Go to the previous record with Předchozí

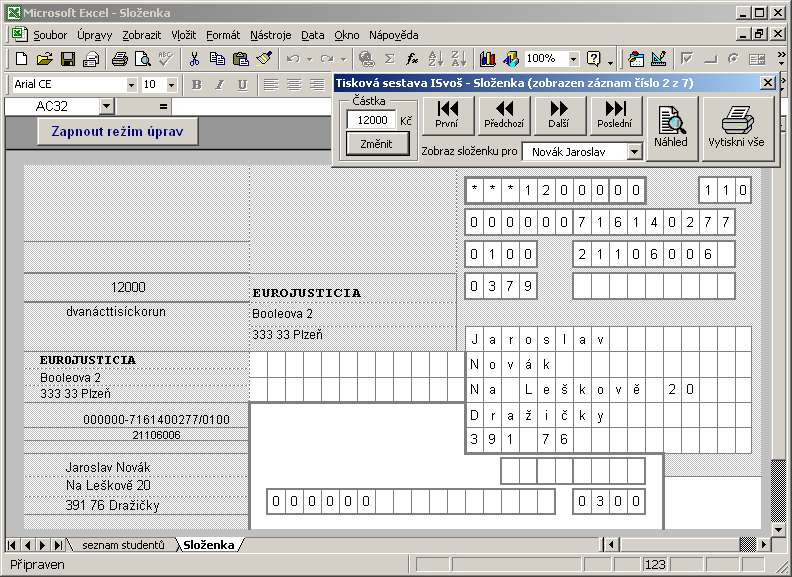tap(504, 115)
